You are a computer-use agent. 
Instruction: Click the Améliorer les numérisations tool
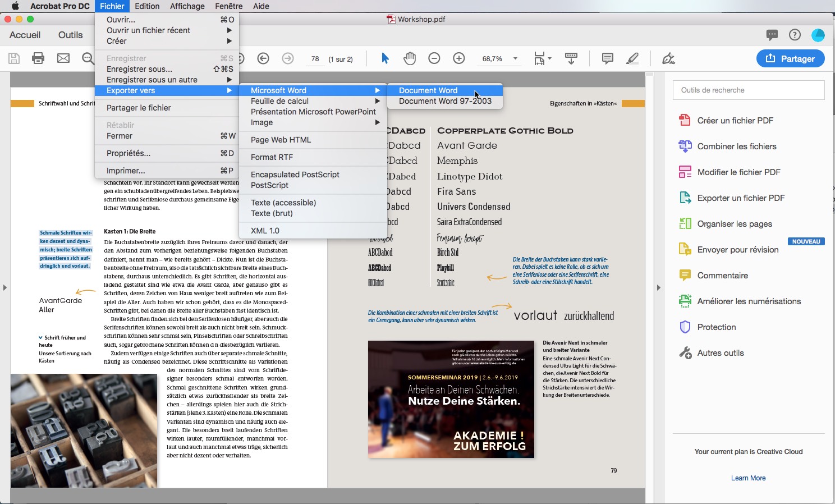click(749, 301)
